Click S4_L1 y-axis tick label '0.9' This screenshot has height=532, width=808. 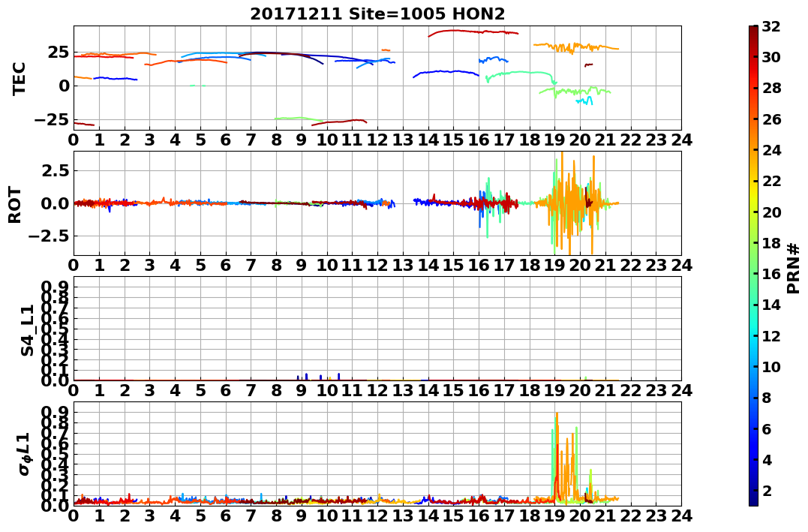[55, 287]
